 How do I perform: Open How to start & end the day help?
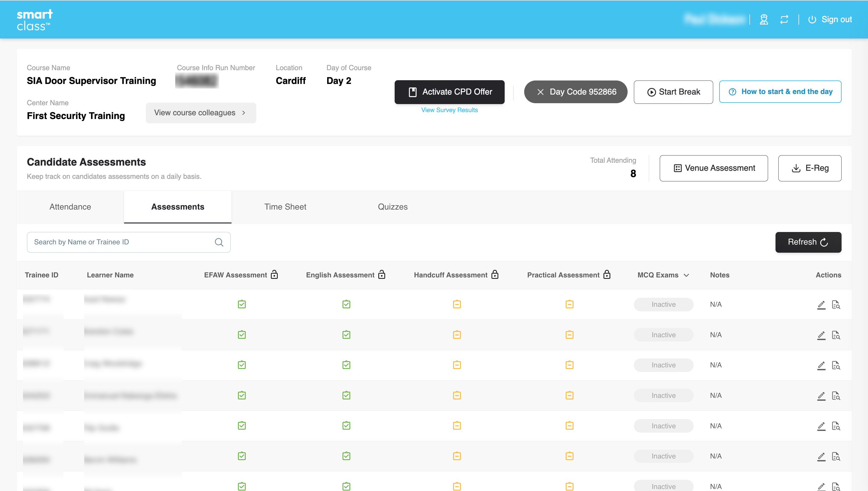780,91
